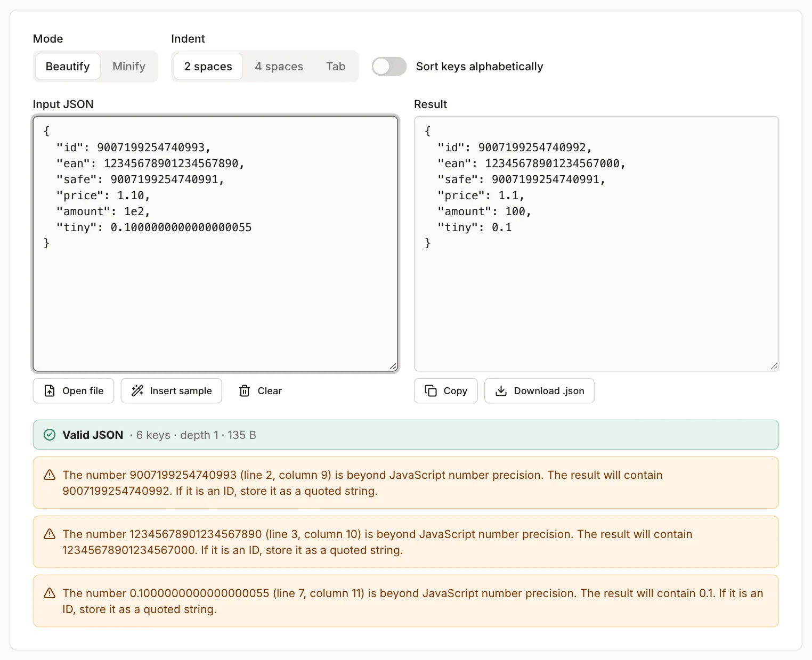812x660 pixels.
Task: Click the Input JSON resize handle
Action: pyautogui.click(x=393, y=366)
